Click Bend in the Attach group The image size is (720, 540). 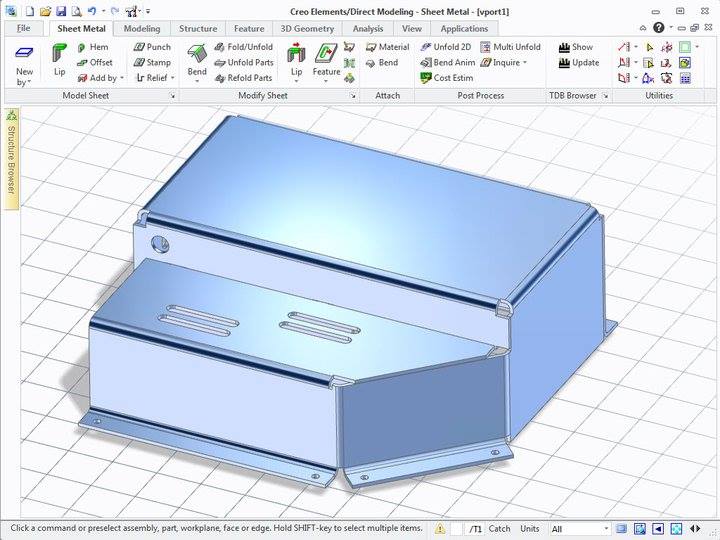pyautogui.click(x=382, y=62)
